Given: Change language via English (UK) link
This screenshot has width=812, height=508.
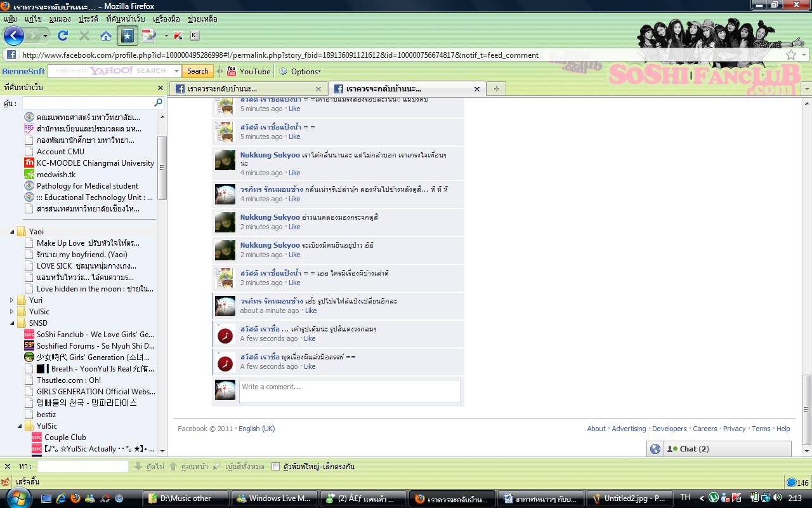Looking at the screenshot, I should coord(256,429).
